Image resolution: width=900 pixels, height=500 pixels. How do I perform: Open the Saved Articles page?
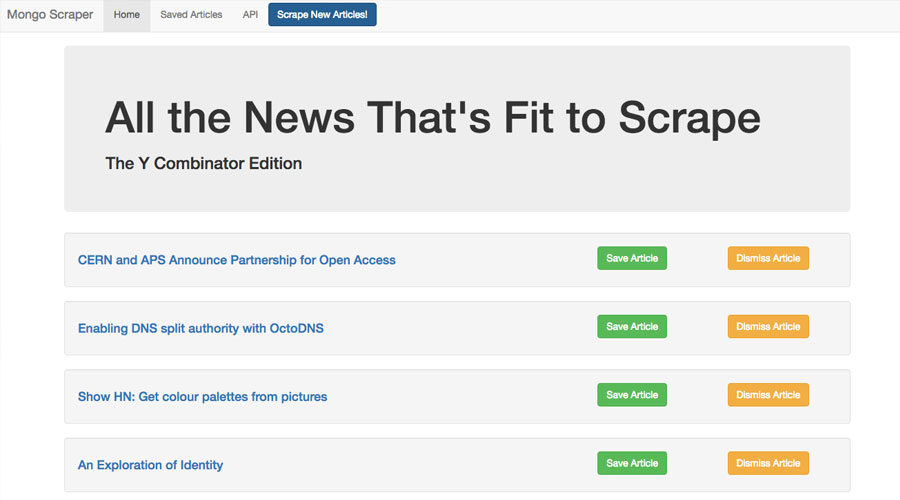[191, 15]
